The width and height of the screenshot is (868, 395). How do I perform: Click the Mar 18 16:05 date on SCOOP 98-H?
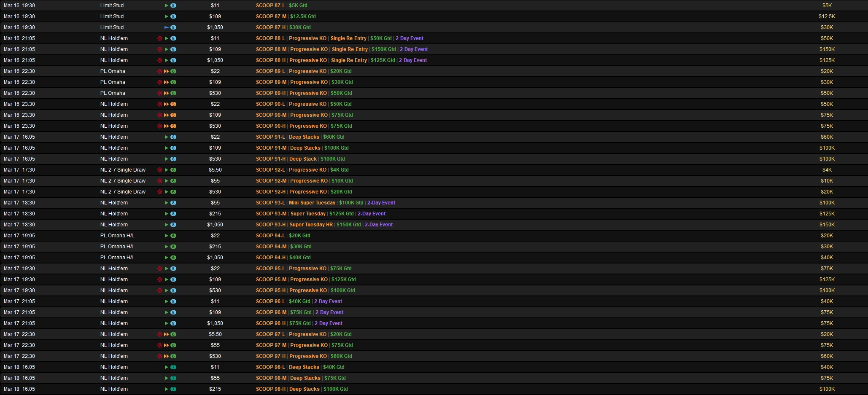[19, 389]
